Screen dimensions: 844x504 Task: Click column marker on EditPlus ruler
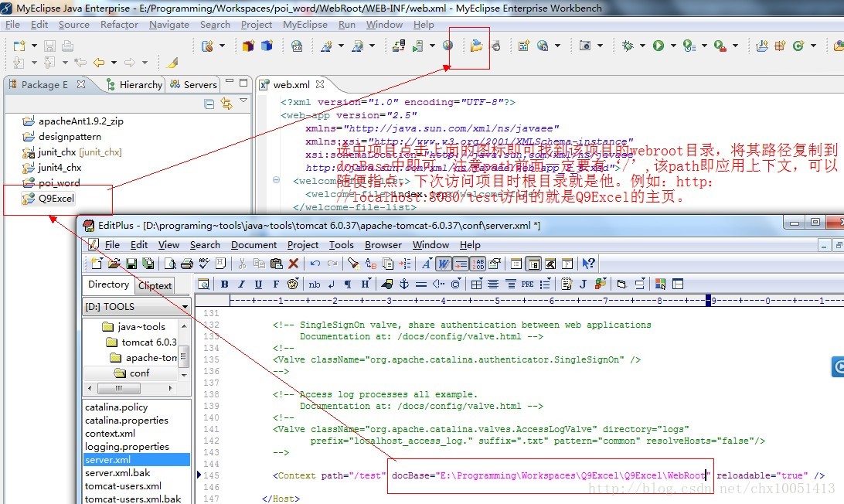708,301
